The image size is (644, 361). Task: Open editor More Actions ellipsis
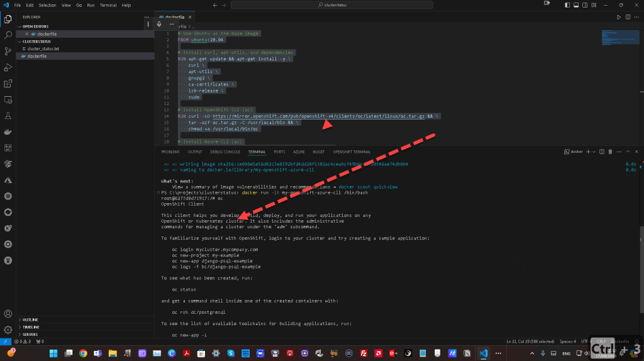coord(636,17)
